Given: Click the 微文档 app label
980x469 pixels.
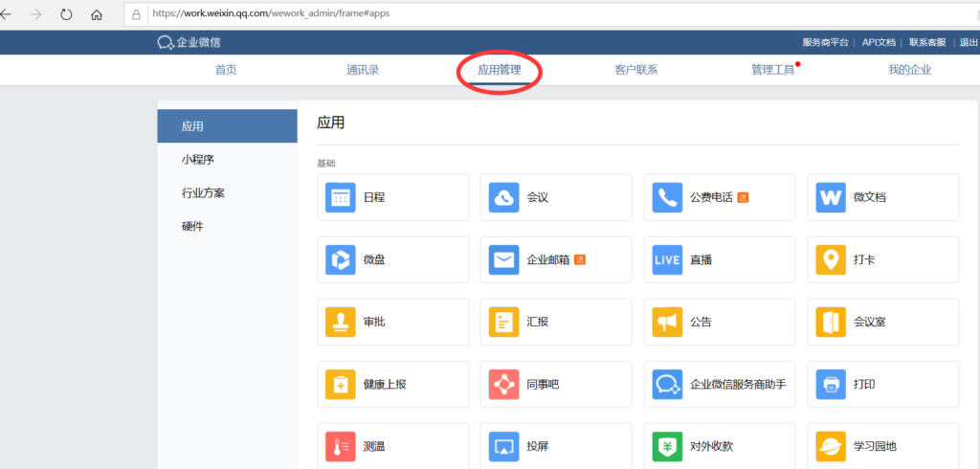Looking at the screenshot, I should point(870,197).
